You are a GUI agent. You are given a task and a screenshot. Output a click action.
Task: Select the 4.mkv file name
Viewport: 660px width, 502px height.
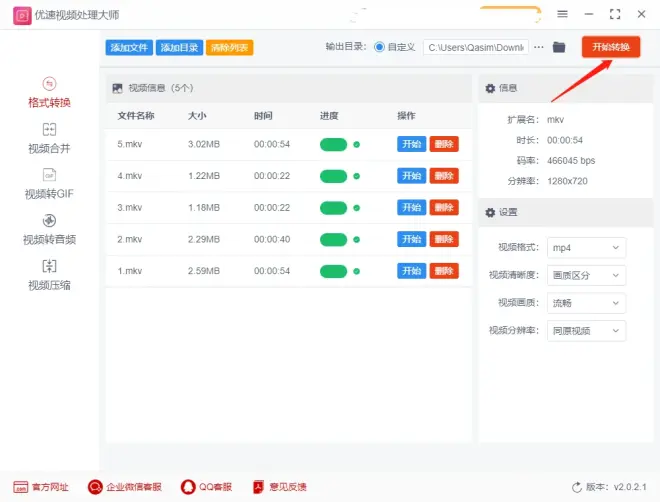(x=130, y=176)
